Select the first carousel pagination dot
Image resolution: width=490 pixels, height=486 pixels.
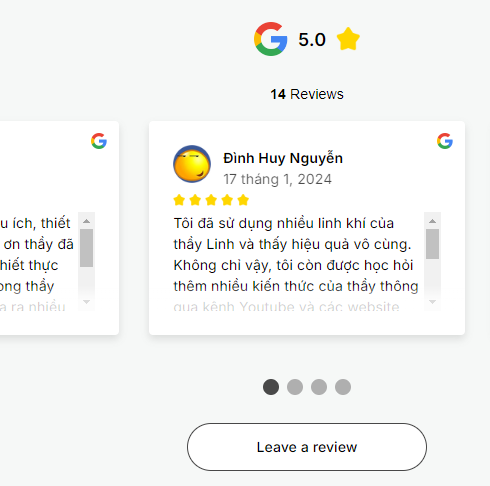coord(271,387)
